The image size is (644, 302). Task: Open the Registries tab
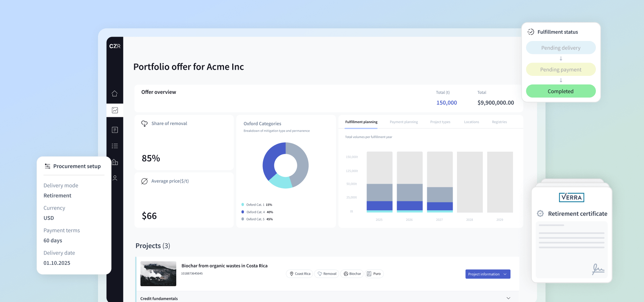pos(499,122)
